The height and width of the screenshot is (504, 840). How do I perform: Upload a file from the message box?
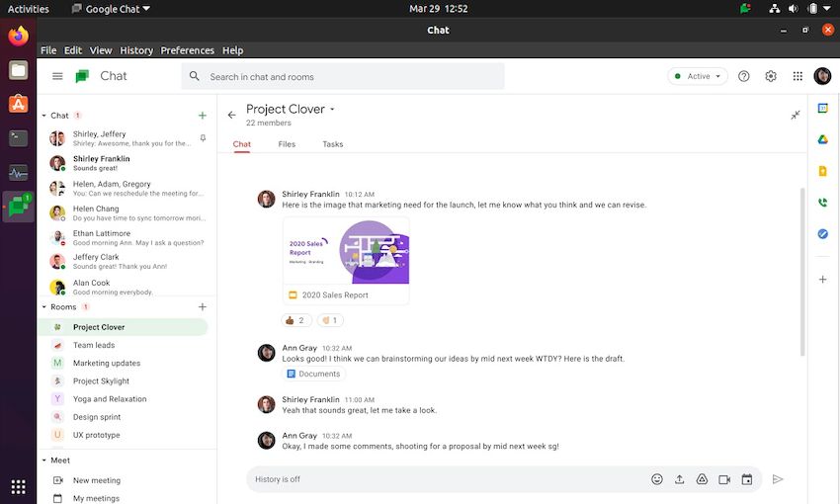(x=679, y=479)
